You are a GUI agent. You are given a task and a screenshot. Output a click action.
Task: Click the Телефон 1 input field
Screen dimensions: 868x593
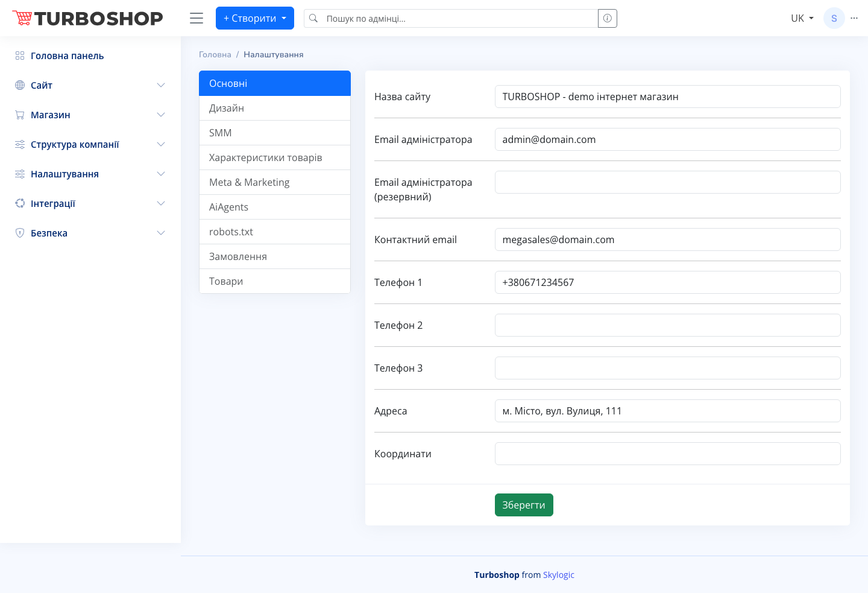click(668, 282)
